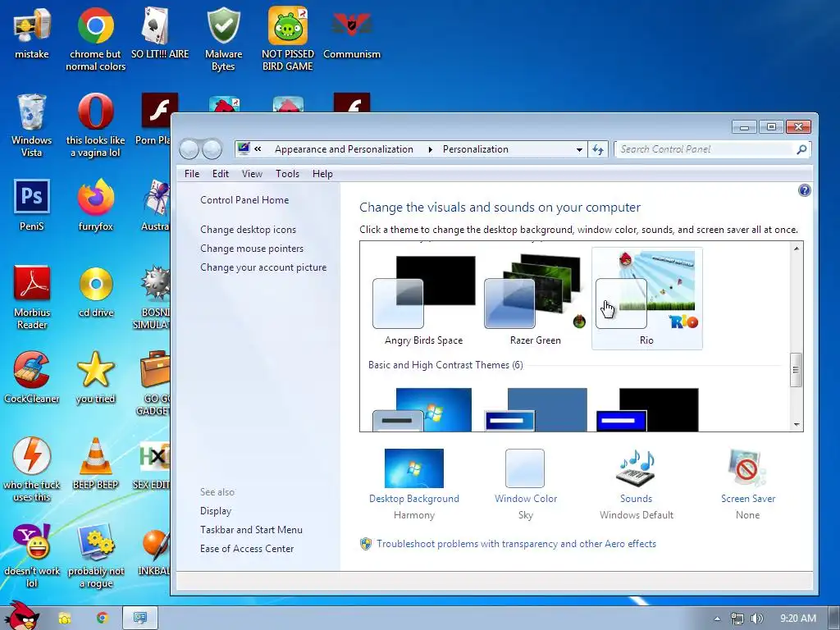
Task: Open the Explorer folder icon in the taskbar
Action: point(64,619)
